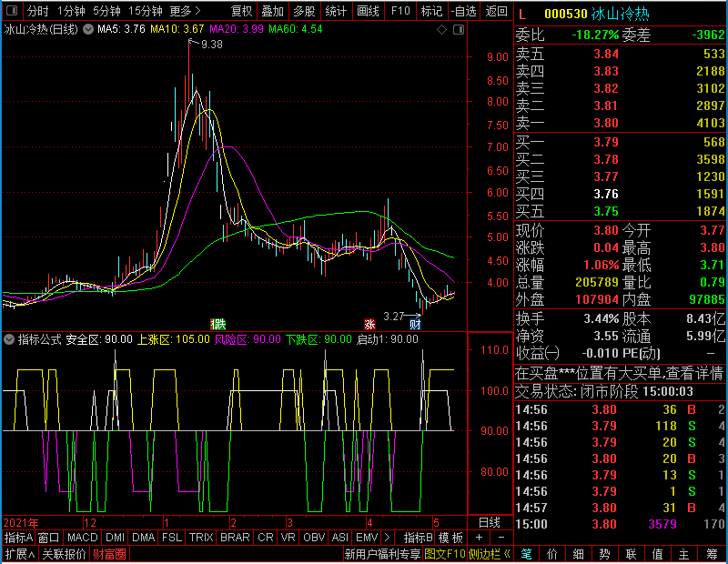Click the window layout icon beside 分时
Screen dimensions: 728x564
12,10
